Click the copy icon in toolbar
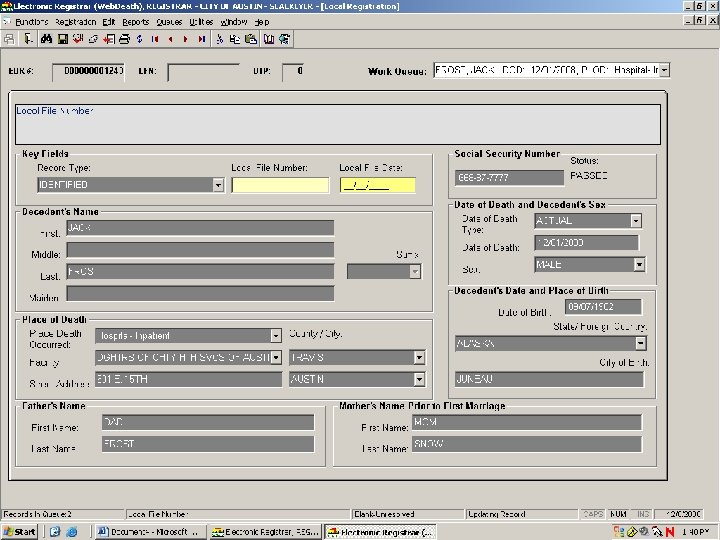This screenshot has width=720, height=540. point(235,39)
